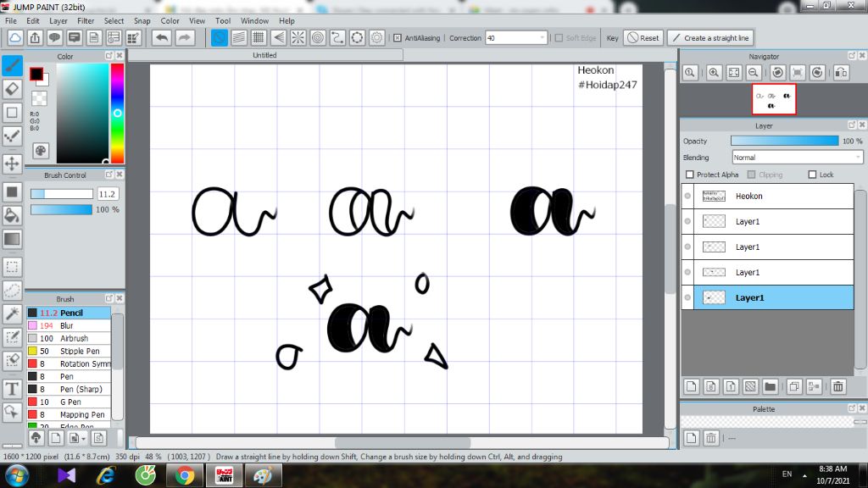The width and height of the screenshot is (868, 488).
Task: Click the Undo arrow in toolbar
Action: click(162, 37)
